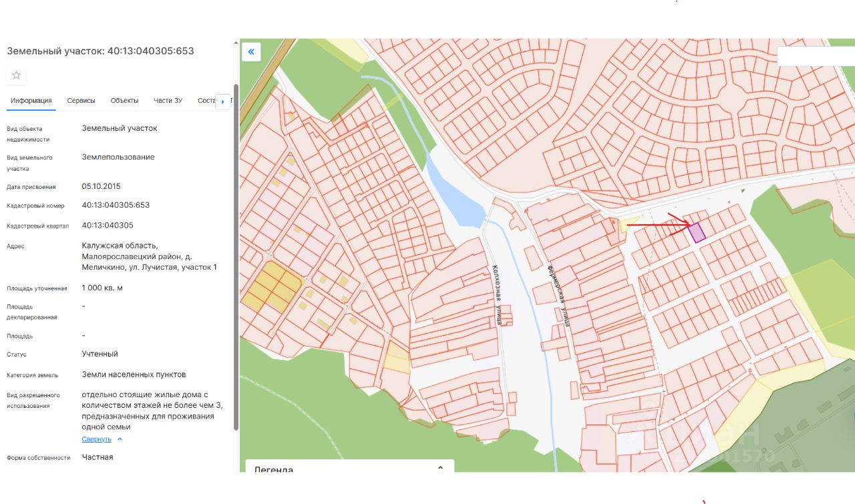The height and width of the screenshot is (504, 855).
Task: Select the purple highlighted parcel on the map
Action: [x=697, y=233]
